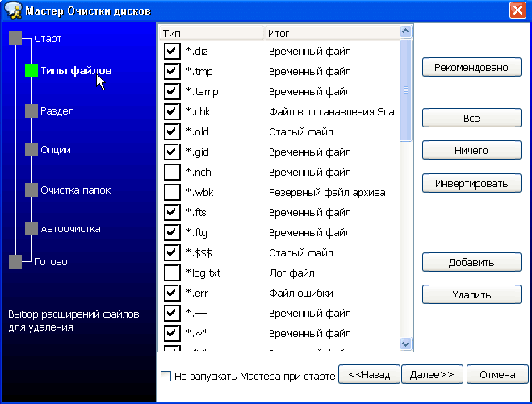Click the vertical scrollbar thumb of file list
Screen dimensions: 532x404
point(406,90)
